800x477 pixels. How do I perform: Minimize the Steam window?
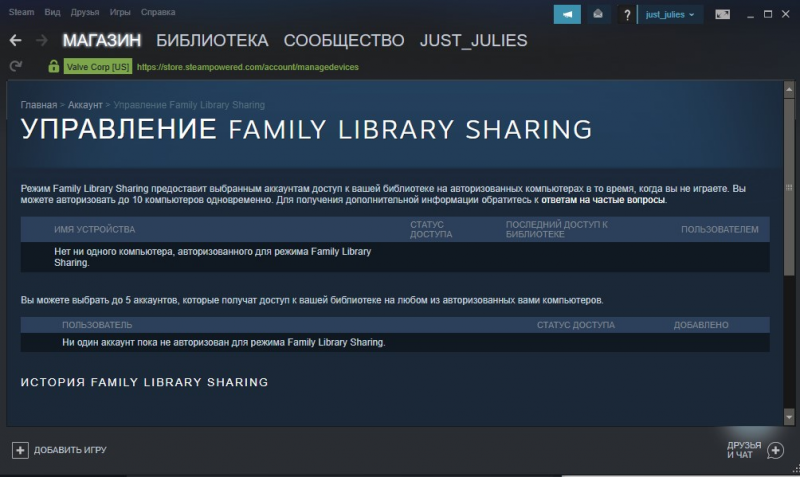click(750, 15)
